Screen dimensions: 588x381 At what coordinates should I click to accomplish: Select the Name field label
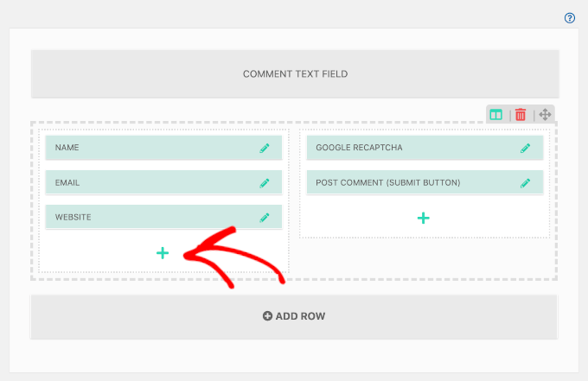pyautogui.click(x=67, y=148)
